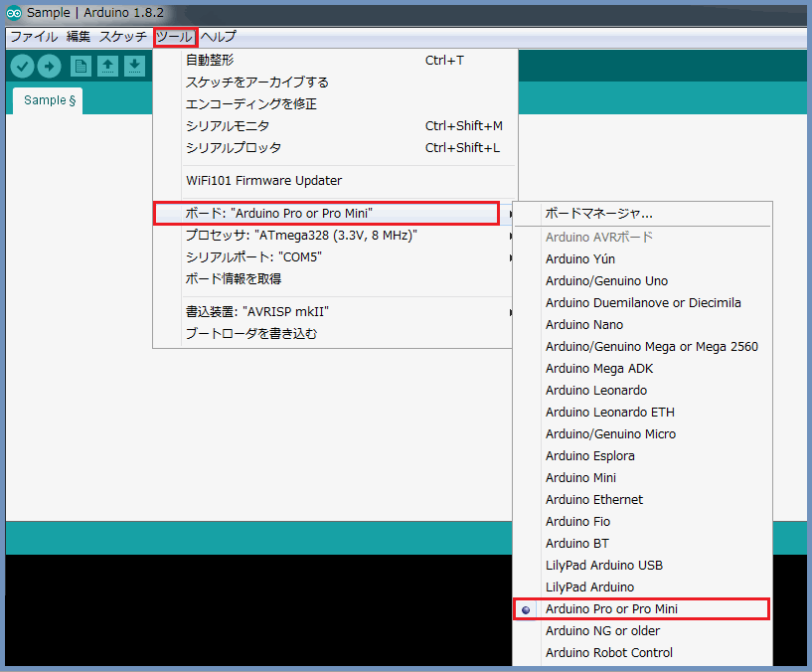The image size is (812, 672).
Task: Select Arduino Esplora board
Action: tap(642, 456)
